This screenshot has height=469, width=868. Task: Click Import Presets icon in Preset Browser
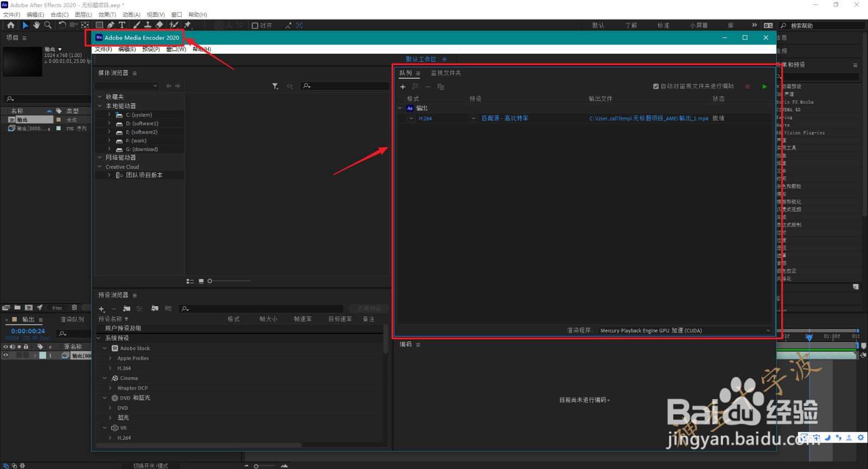tap(155, 308)
